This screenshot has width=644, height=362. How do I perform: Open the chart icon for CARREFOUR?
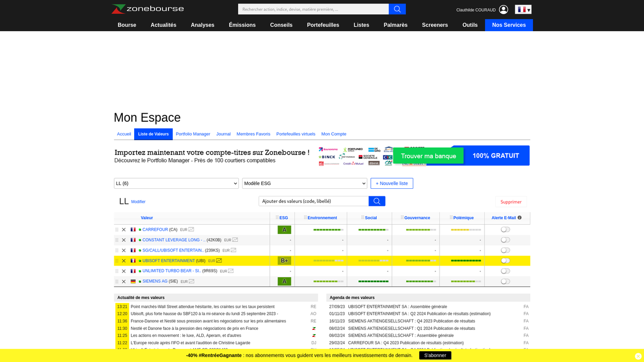pos(191,230)
